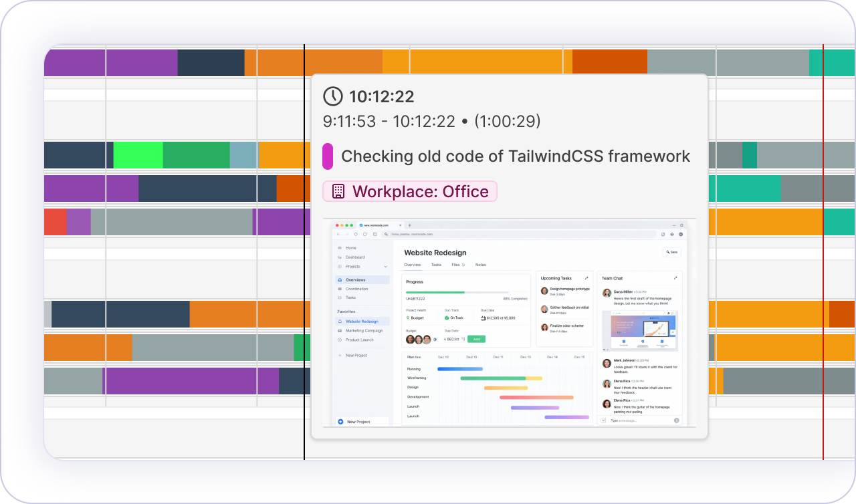This screenshot has height=504, width=856.
Task: Switch to the Notes tab
Action: point(480,265)
